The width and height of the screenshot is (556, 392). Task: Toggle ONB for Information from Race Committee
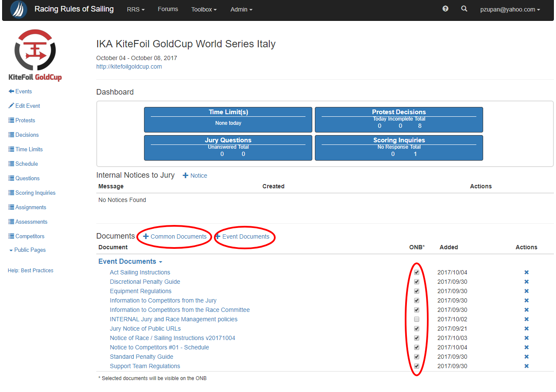coord(417,310)
